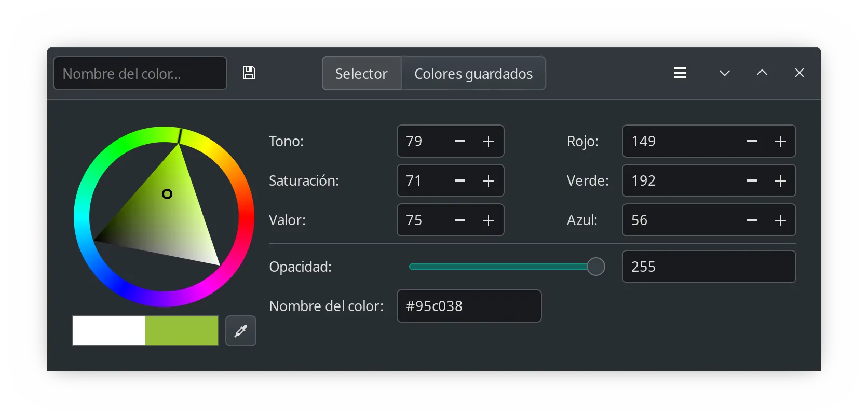Open the hamburger menu

(680, 73)
